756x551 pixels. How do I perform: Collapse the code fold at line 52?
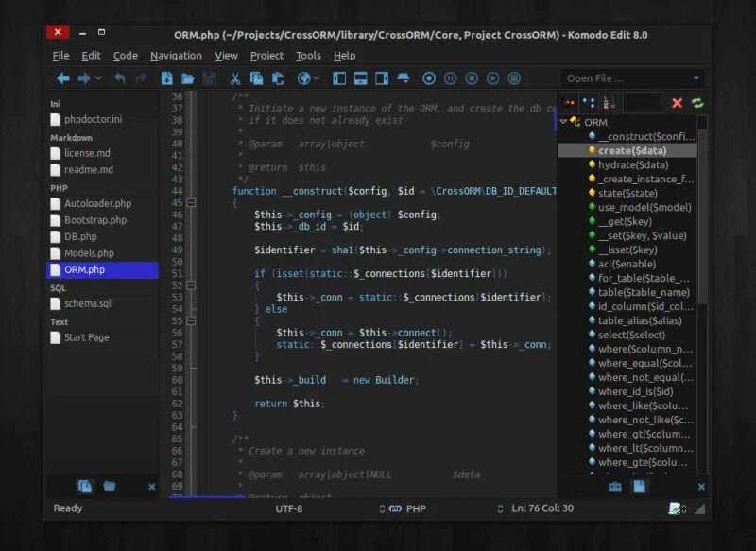(x=191, y=285)
